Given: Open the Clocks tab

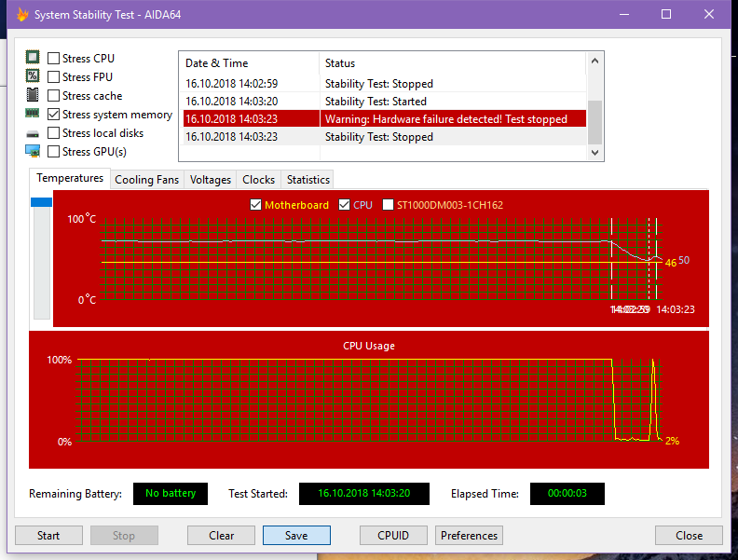Looking at the screenshot, I should point(258,180).
